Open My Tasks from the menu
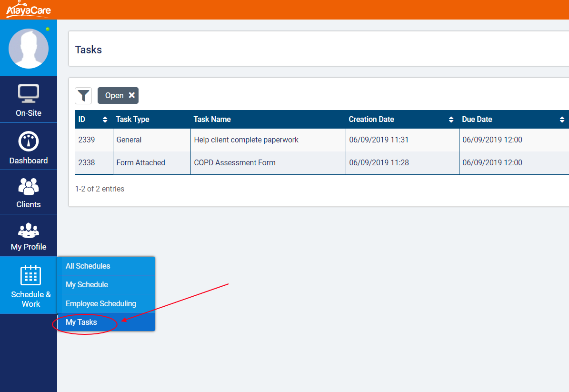Screen dimensions: 569x392 pyautogui.click(x=81, y=322)
